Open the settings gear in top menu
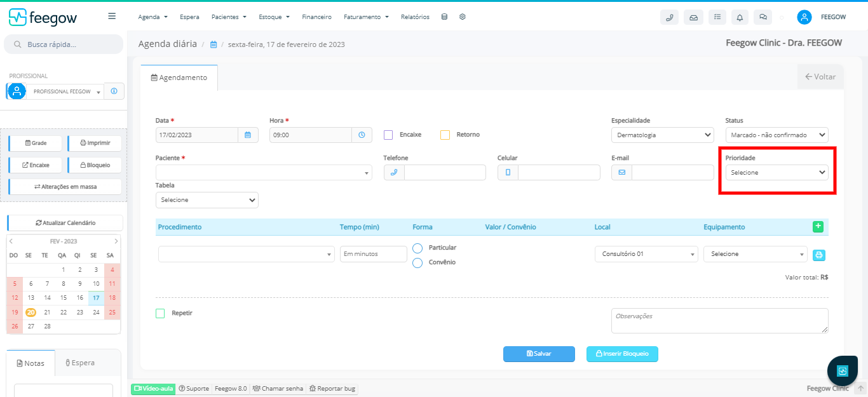The image size is (868, 397). (463, 17)
